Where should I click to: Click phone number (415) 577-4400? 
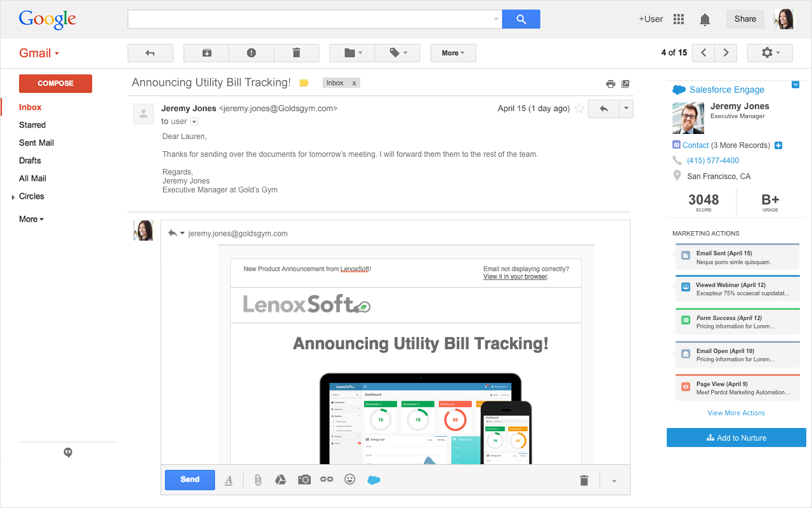tap(713, 161)
